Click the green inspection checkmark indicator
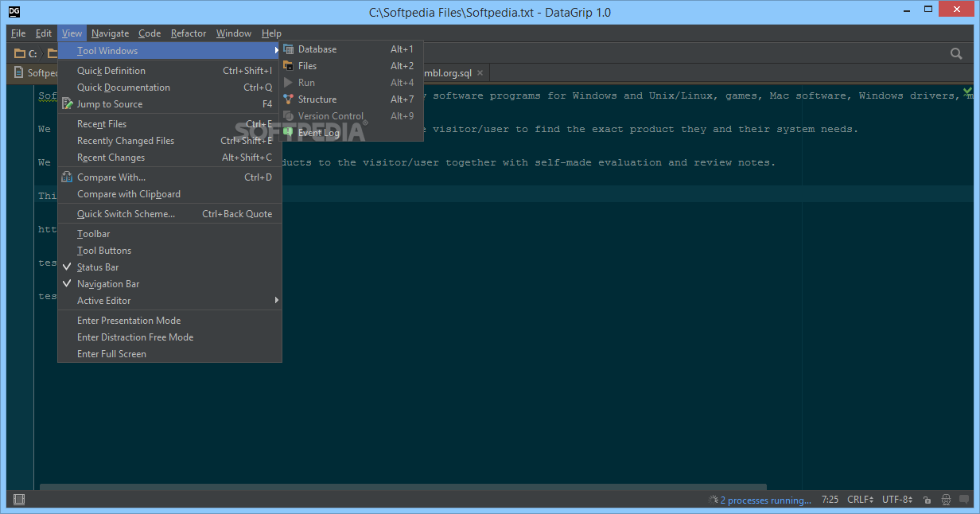Viewport: 980px width, 514px height. [967, 92]
